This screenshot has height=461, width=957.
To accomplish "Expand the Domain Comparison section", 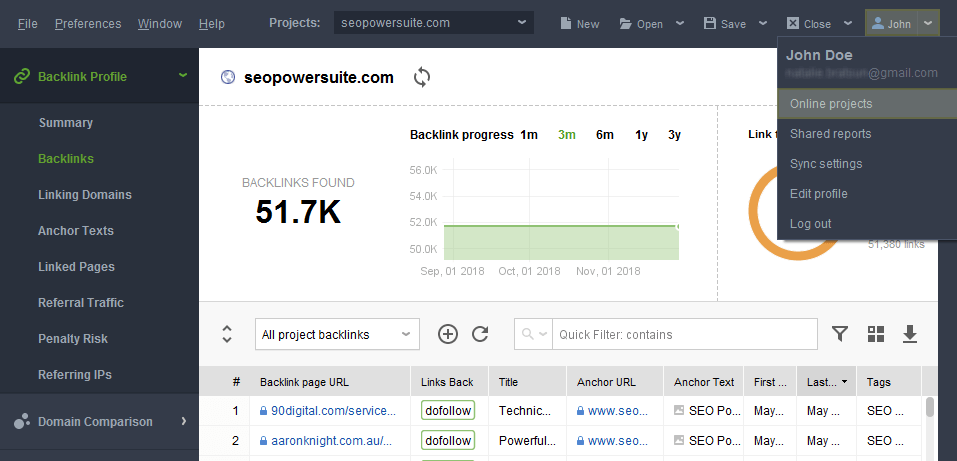I will click(x=99, y=421).
